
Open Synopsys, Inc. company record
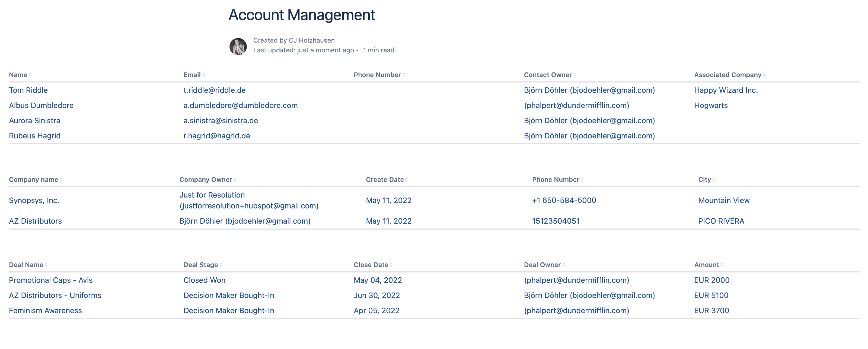point(34,201)
